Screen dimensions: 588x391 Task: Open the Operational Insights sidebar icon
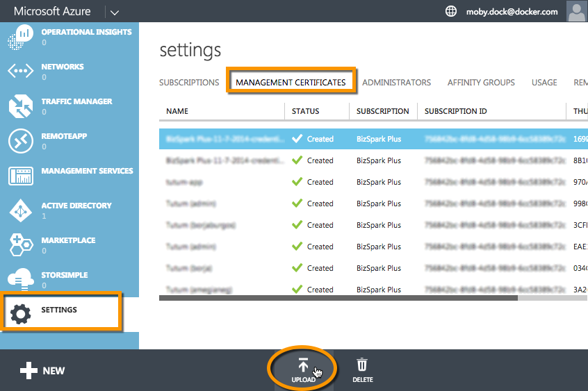coord(20,37)
